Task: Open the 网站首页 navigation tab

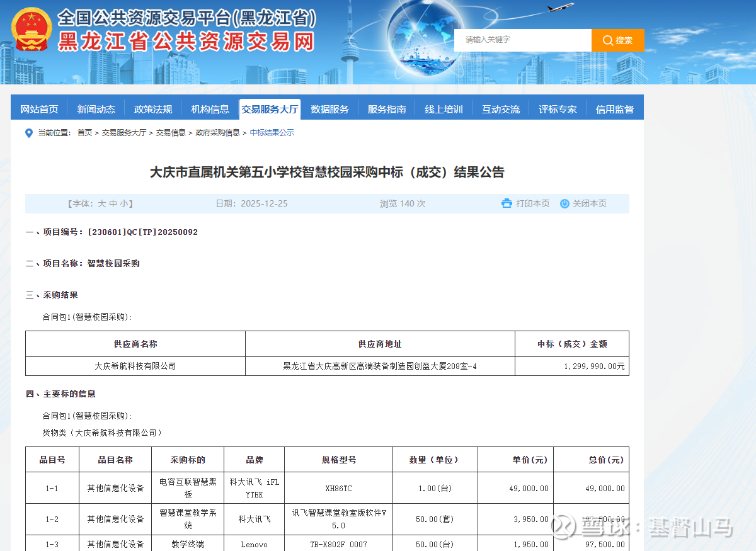Action: [39, 109]
